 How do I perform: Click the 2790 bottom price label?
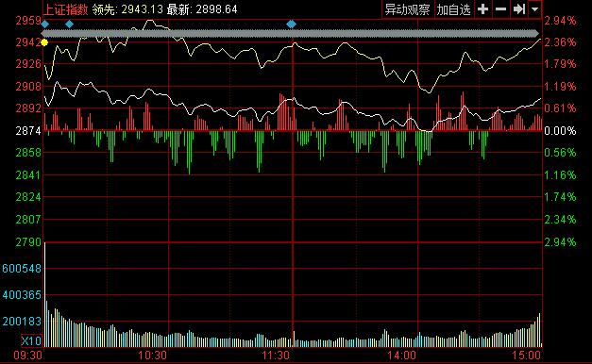[x=28, y=241]
